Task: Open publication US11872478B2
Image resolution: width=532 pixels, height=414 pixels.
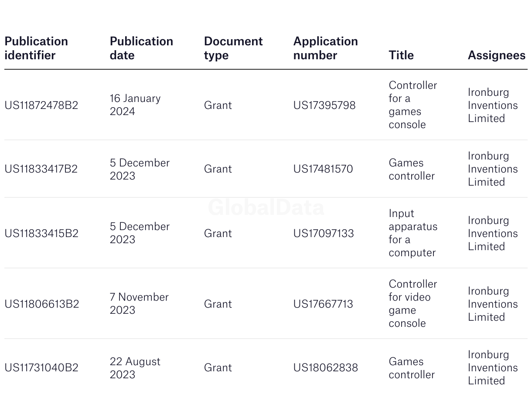Action: [41, 105]
